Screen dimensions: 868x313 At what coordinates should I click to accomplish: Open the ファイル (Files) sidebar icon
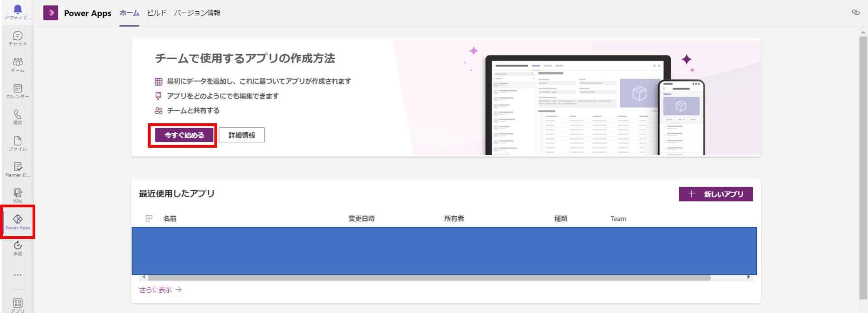click(18, 143)
